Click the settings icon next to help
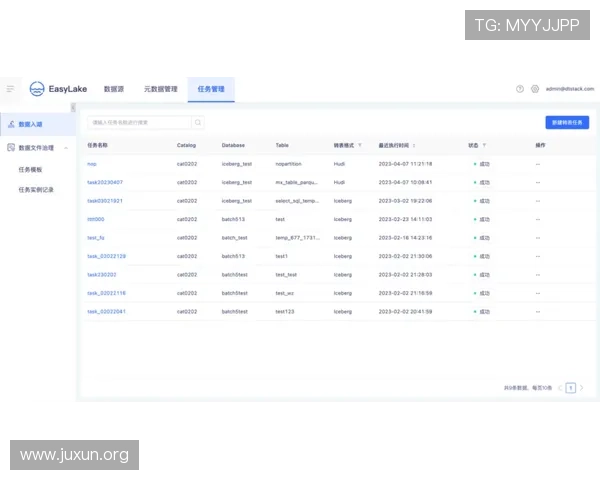600x480 pixels. tap(534, 89)
